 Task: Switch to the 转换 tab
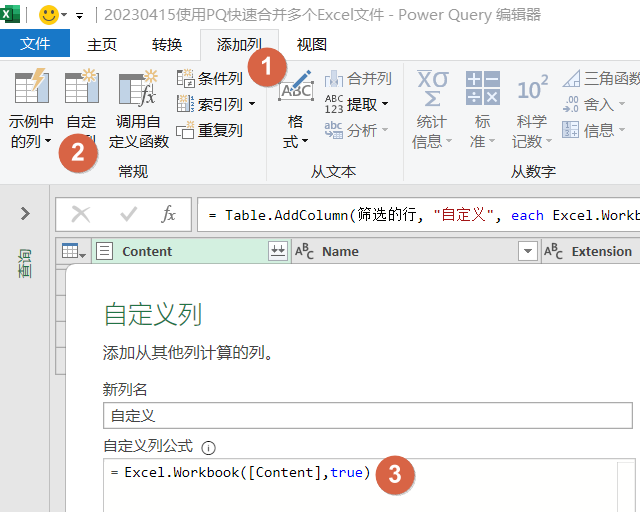coord(167,44)
